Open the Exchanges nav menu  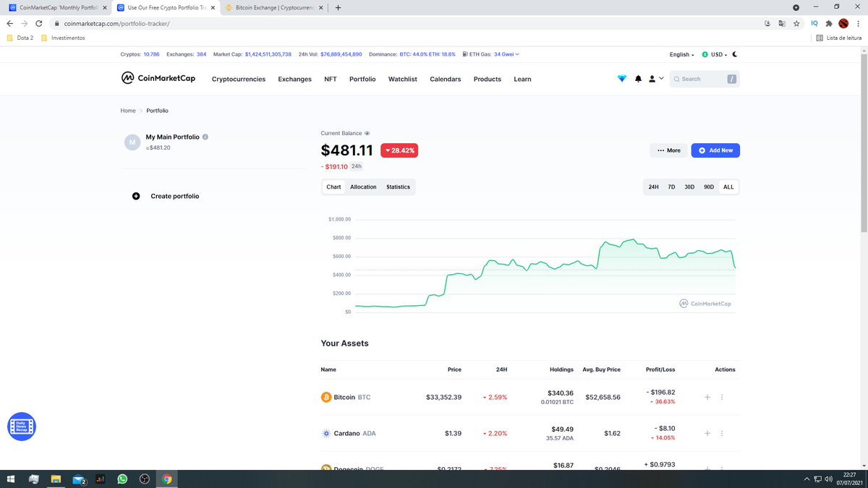[x=294, y=79]
